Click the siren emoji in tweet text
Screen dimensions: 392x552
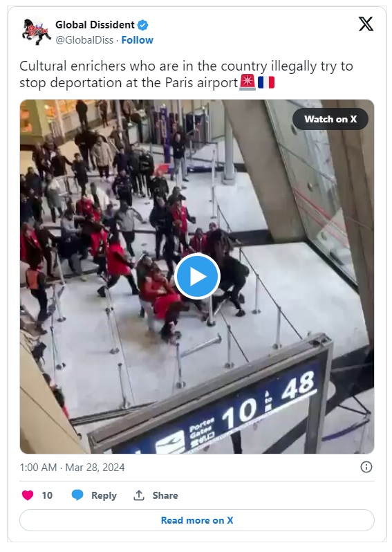[248, 82]
